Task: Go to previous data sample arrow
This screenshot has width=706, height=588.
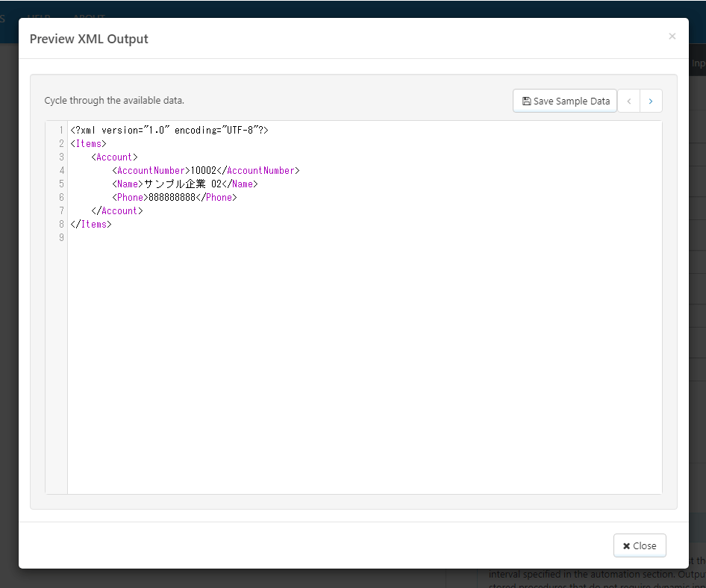Action: pos(628,101)
